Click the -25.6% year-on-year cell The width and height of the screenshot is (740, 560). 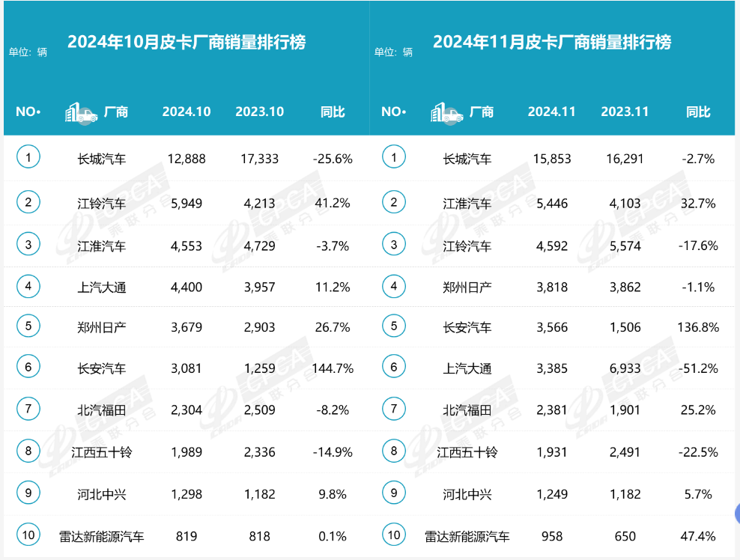333,159
